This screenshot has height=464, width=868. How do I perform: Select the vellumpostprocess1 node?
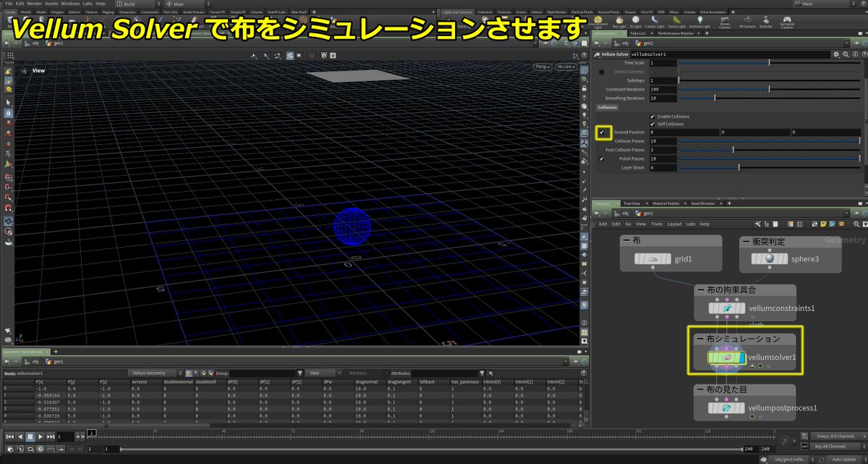pos(726,408)
